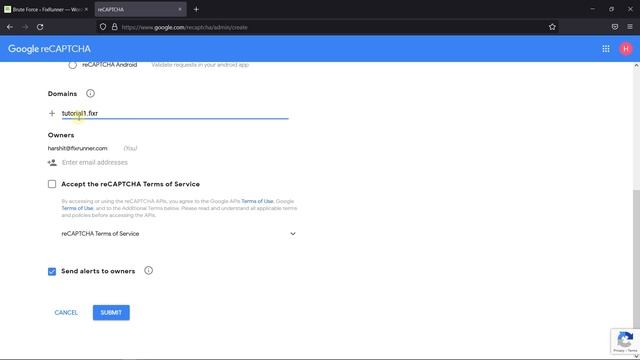This screenshot has width=640, height=360.
Task: Open a new browser tab
Action: click(x=196, y=9)
